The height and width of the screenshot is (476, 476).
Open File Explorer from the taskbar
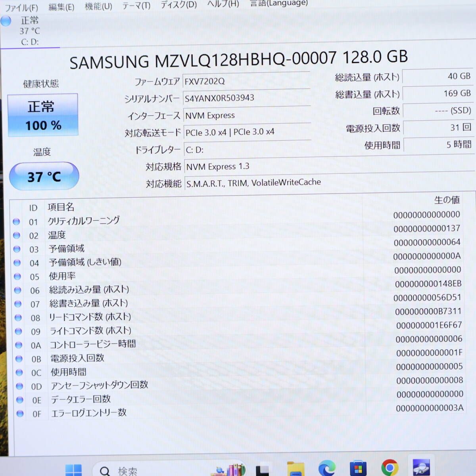point(296,469)
